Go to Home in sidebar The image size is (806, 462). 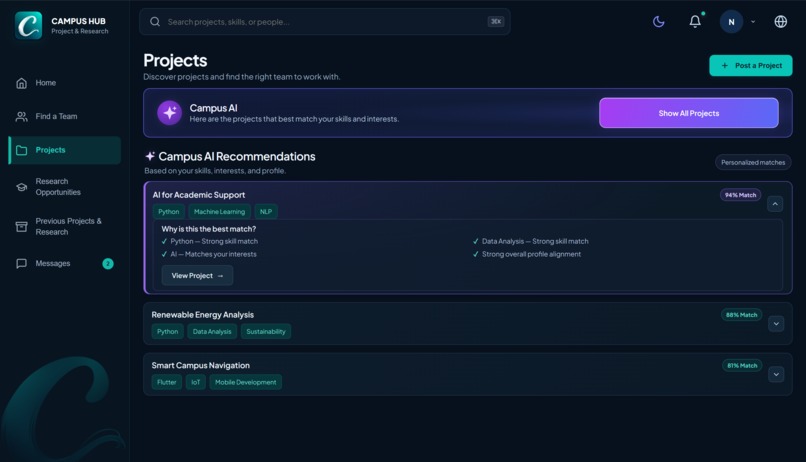coord(65,83)
